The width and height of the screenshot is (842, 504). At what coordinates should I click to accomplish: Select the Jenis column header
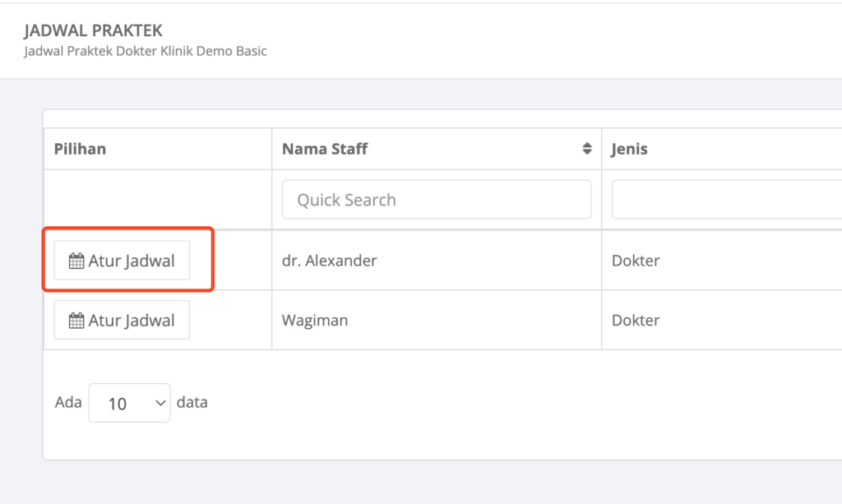click(629, 149)
